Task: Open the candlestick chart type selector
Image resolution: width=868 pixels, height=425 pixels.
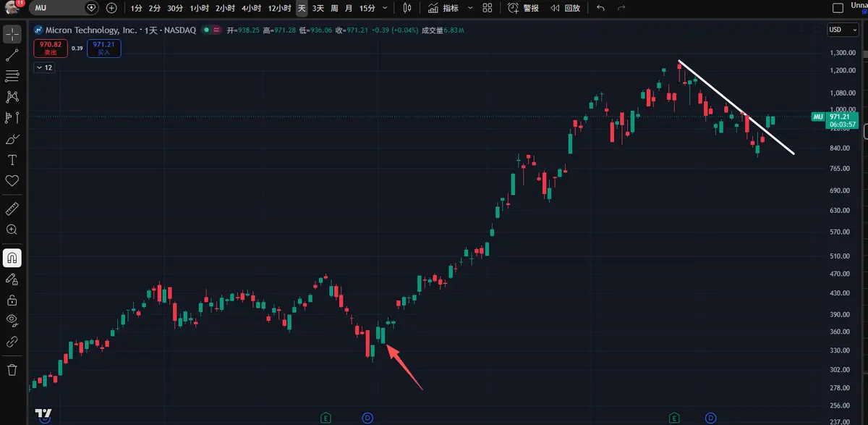Action: (407, 8)
